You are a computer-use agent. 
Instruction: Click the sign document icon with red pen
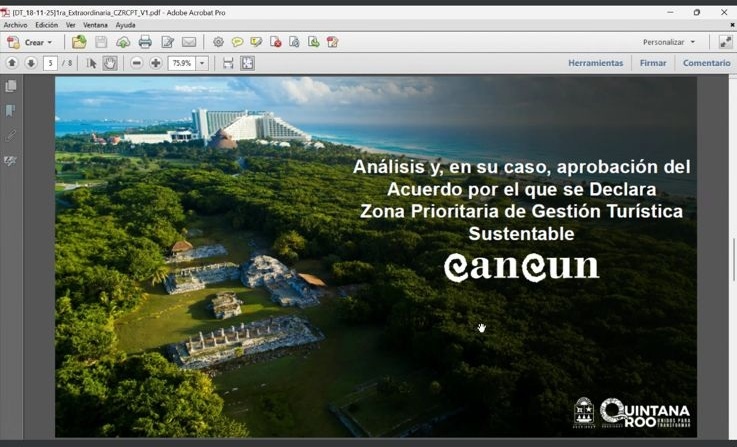[x=332, y=42]
